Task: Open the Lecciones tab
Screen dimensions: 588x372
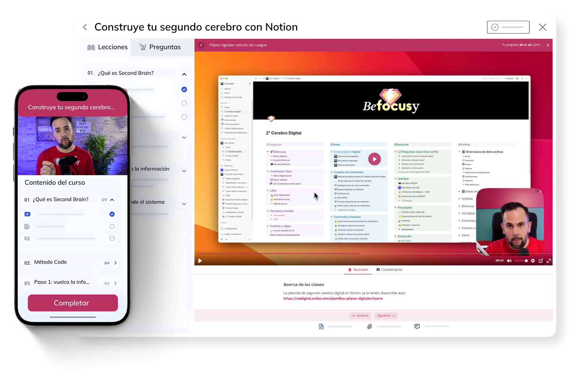Action: click(108, 47)
